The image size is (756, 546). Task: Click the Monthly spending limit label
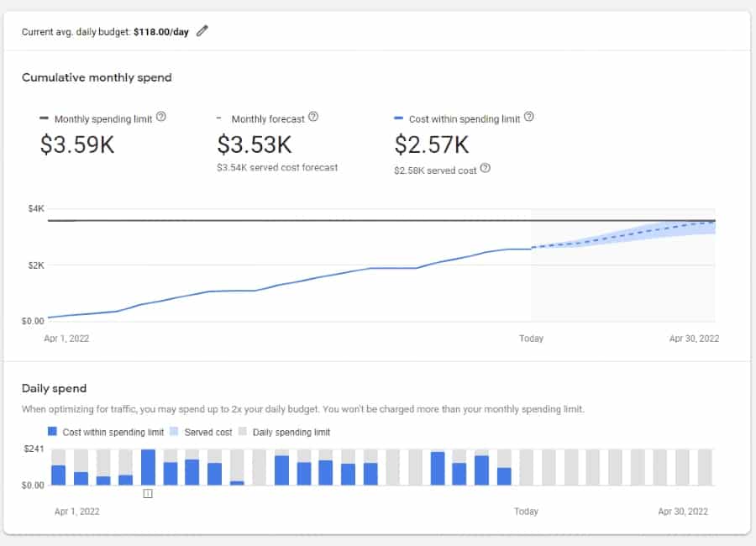click(x=103, y=119)
